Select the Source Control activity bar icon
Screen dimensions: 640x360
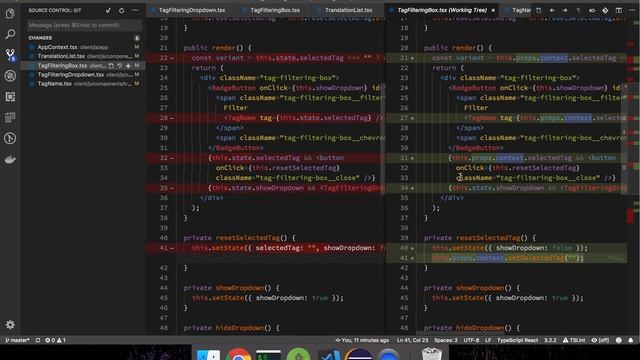pyautogui.click(x=10, y=55)
